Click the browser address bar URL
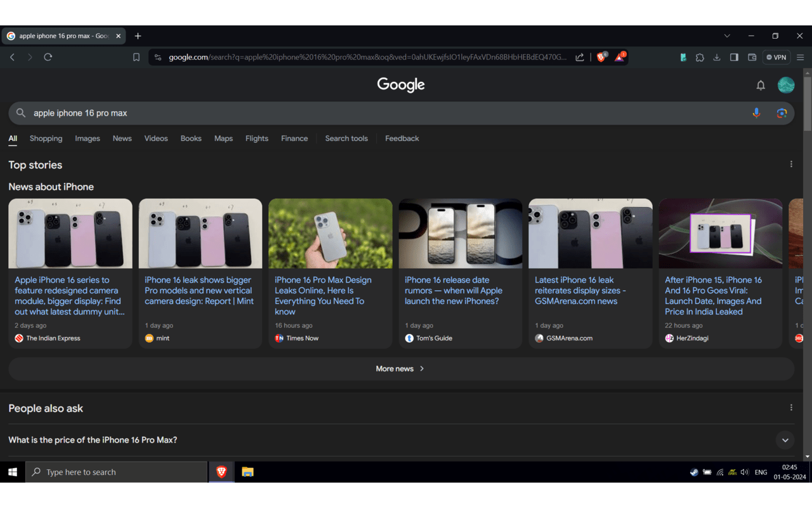This screenshot has height=508, width=812. tap(367, 57)
